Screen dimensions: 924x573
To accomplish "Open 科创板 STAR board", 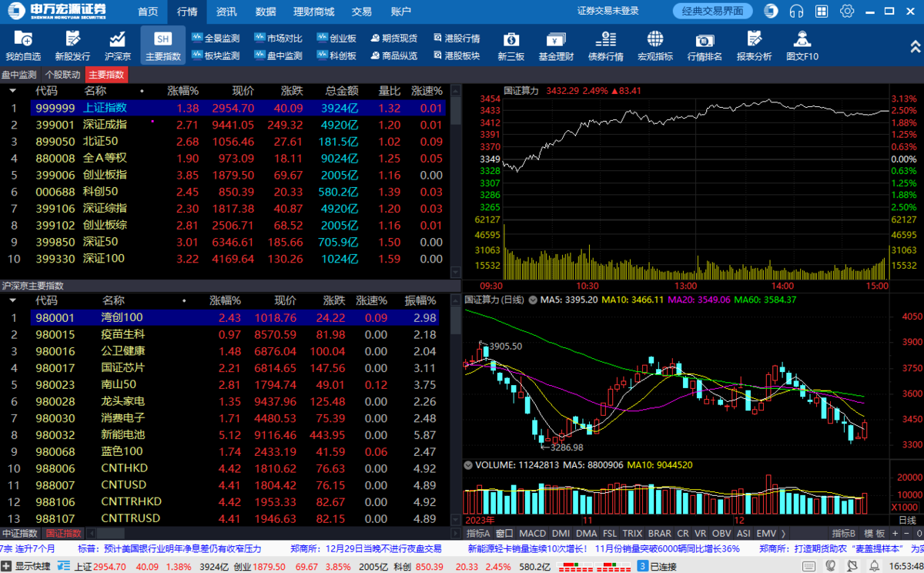I will (336, 55).
